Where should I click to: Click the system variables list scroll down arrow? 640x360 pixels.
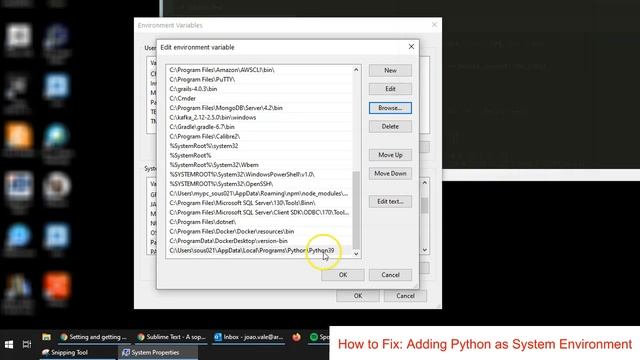[x=424, y=250]
